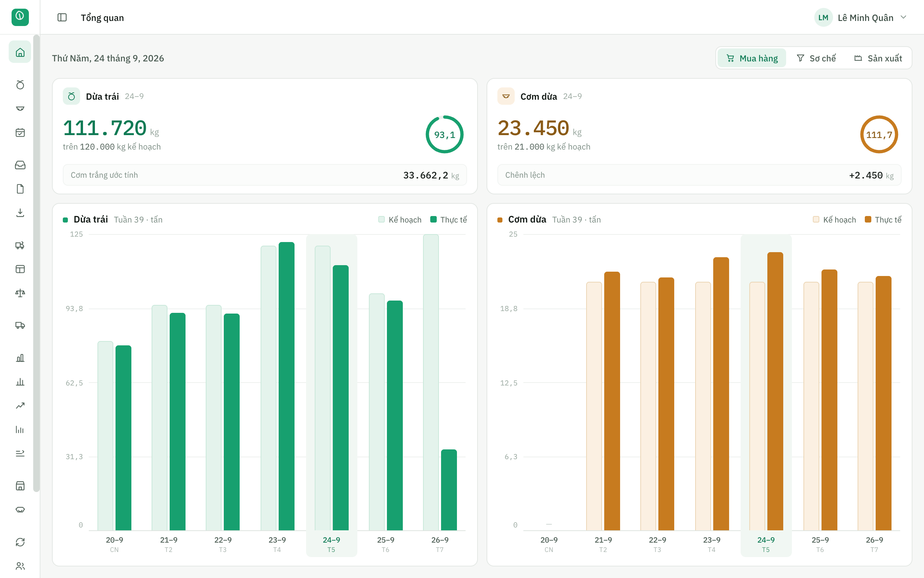This screenshot has height=578, width=924.
Task: Click the sidebar vertical scrollbar
Action: pos(36,263)
